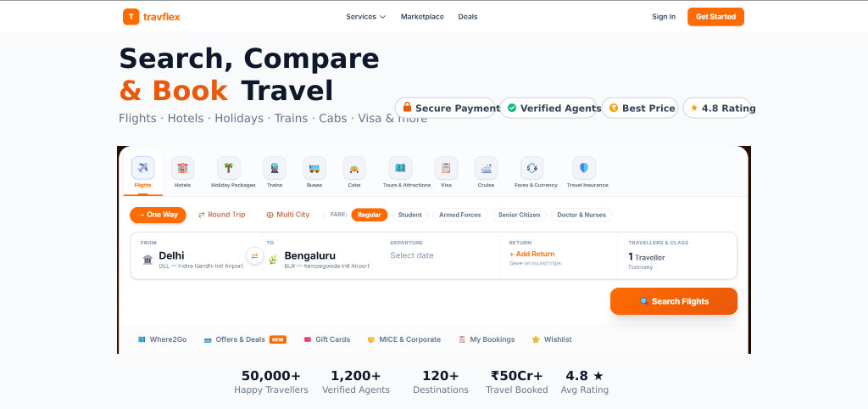
Task: Select the Trains icon
Action: [x=275, y=168]
